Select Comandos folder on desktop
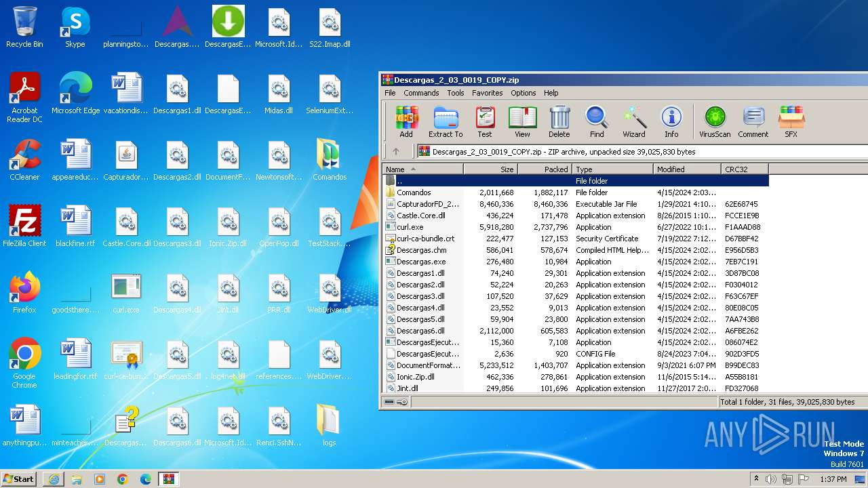This screenshot has width=868, height=488. (330, 161)
